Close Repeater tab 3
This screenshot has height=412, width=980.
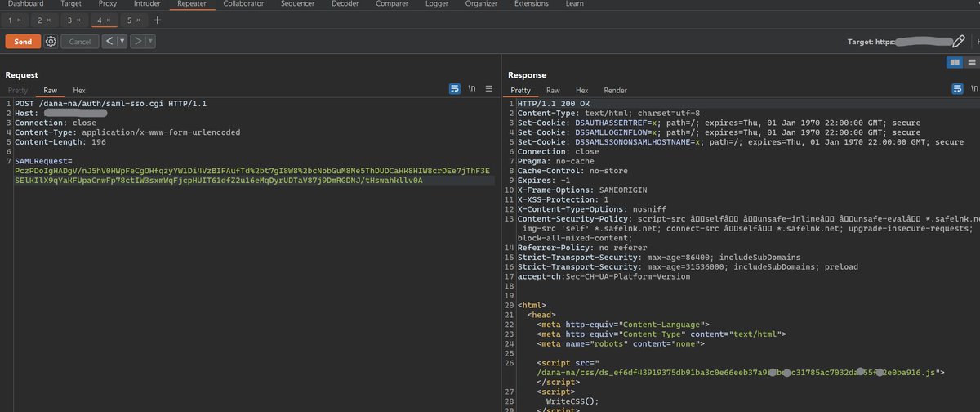click(78, 20)
